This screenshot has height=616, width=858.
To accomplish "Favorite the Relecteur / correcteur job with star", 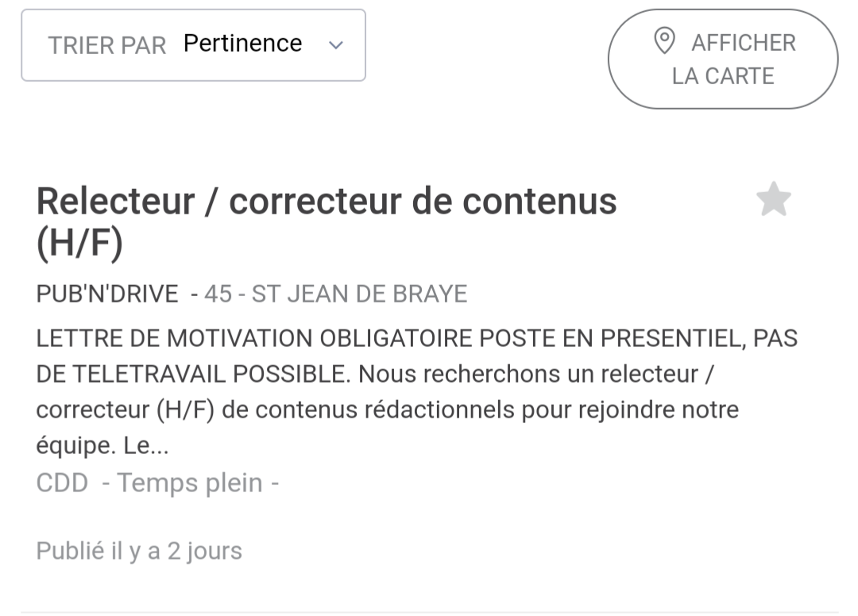I will coord(773,199).
